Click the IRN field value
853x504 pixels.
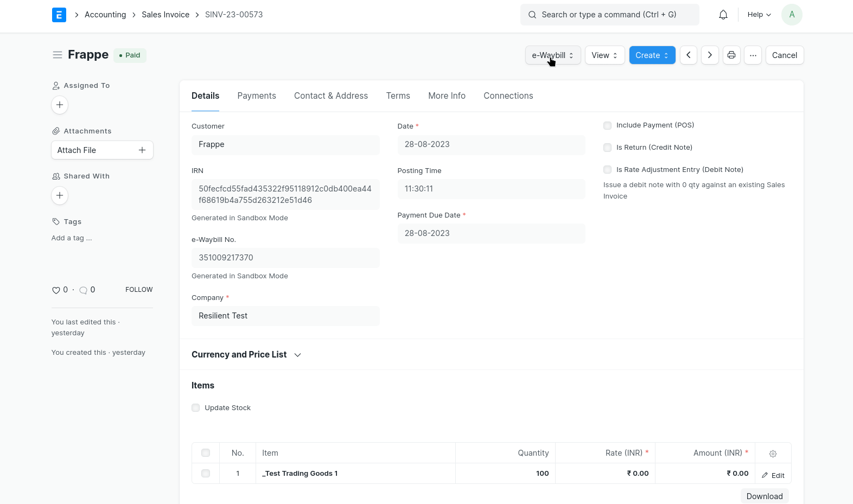pyautogui.click(x=285, y=194)
